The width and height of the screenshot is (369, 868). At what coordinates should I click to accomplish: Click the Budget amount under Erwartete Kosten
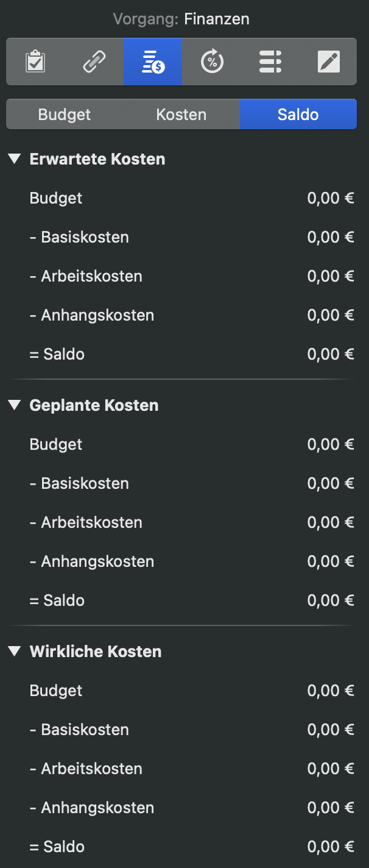coord(331,197)
